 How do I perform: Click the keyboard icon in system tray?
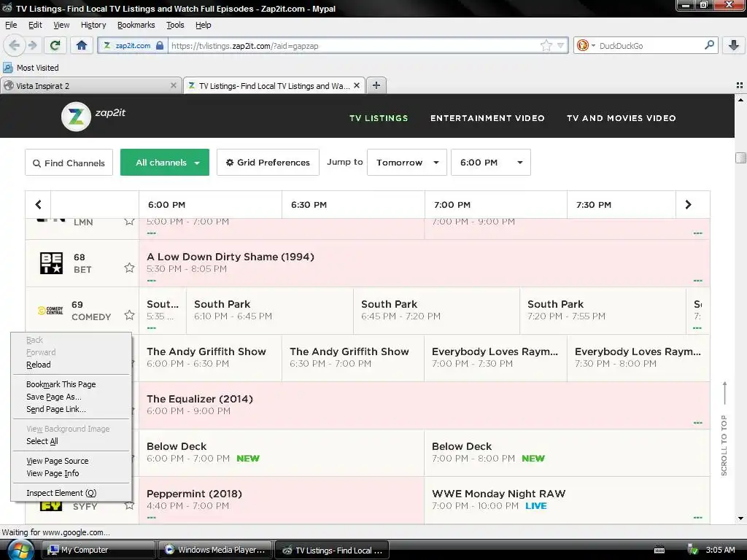(659, 550)
